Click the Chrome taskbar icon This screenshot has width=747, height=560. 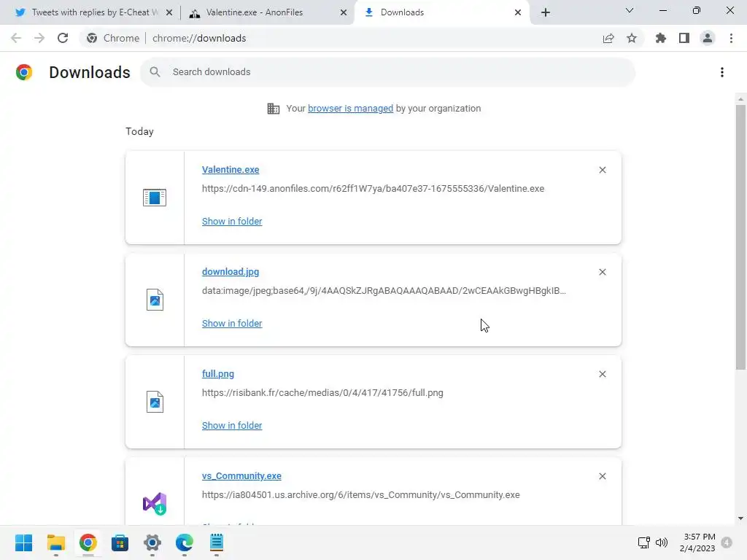[88, 542]
